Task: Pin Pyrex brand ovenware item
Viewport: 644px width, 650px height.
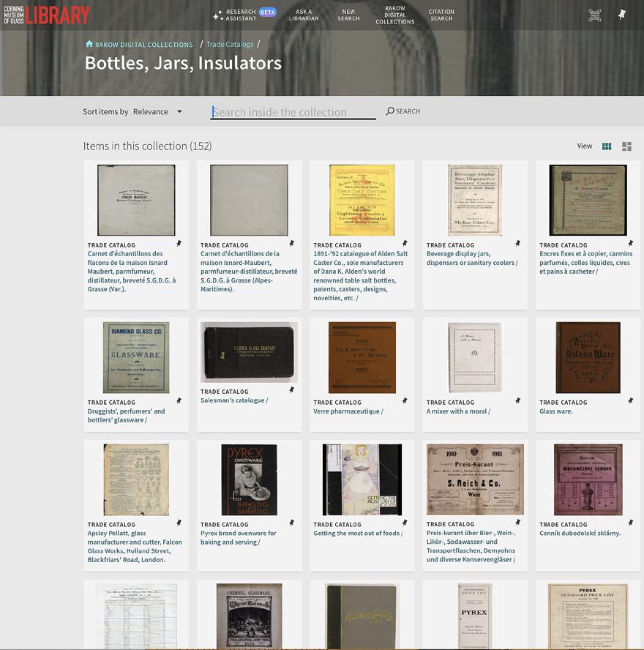Action: point(292,523)
